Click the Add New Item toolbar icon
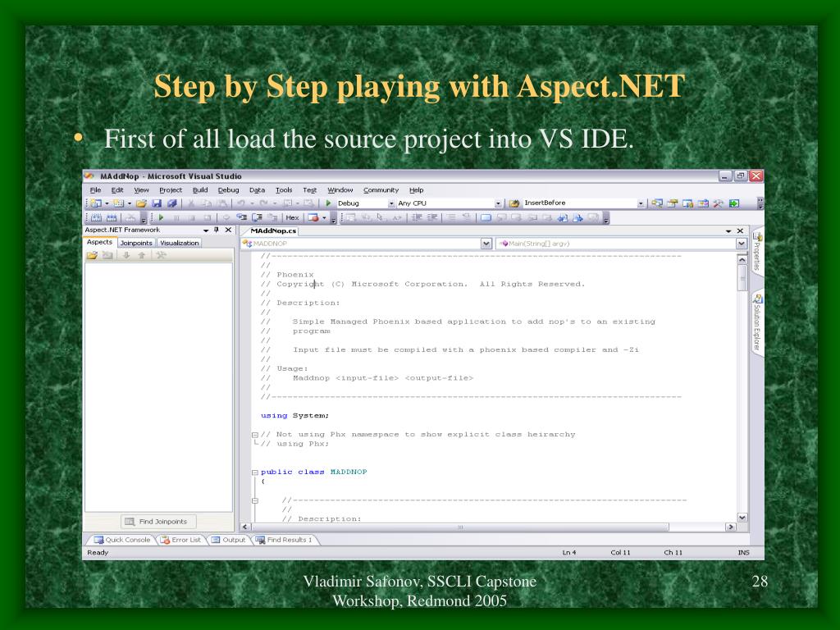The height and width of the screenshot is (630, 840). click(x=118, y=203)
